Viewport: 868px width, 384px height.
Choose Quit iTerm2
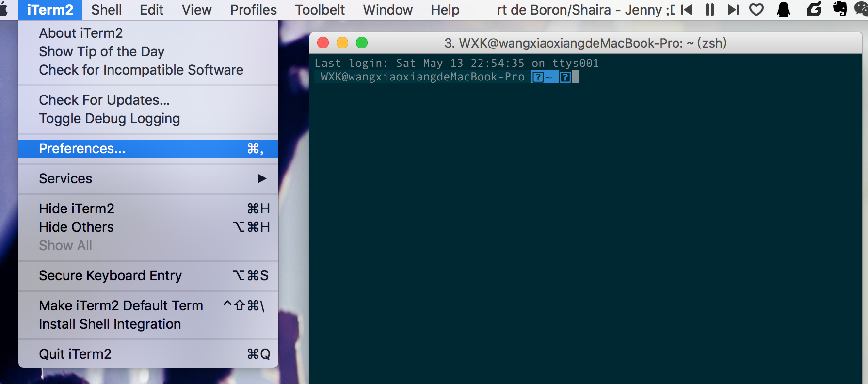[75, 354]
